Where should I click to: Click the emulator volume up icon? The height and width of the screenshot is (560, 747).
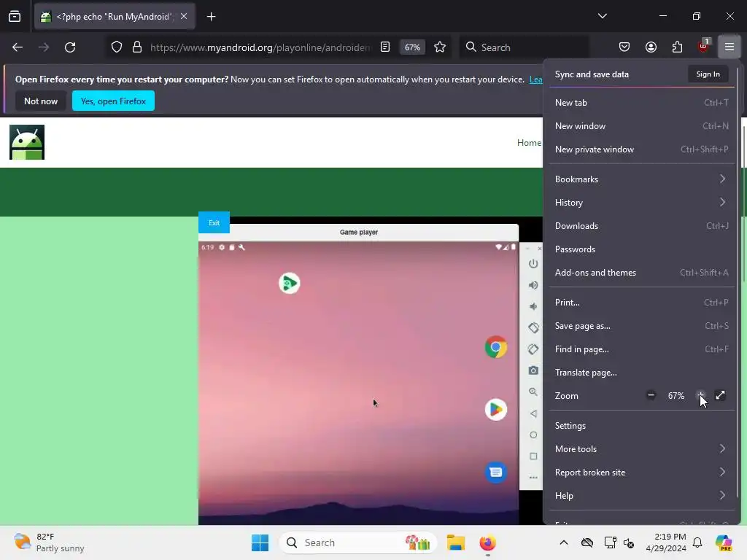point(533,285)
